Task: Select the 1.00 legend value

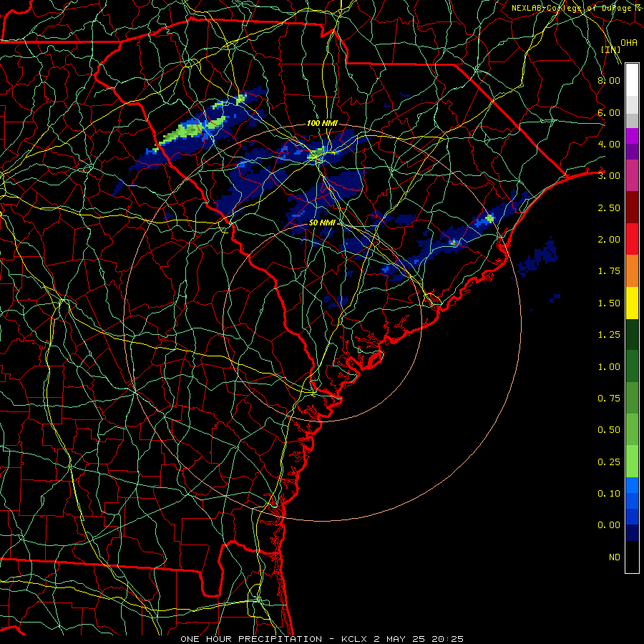Action: point(609,367)
